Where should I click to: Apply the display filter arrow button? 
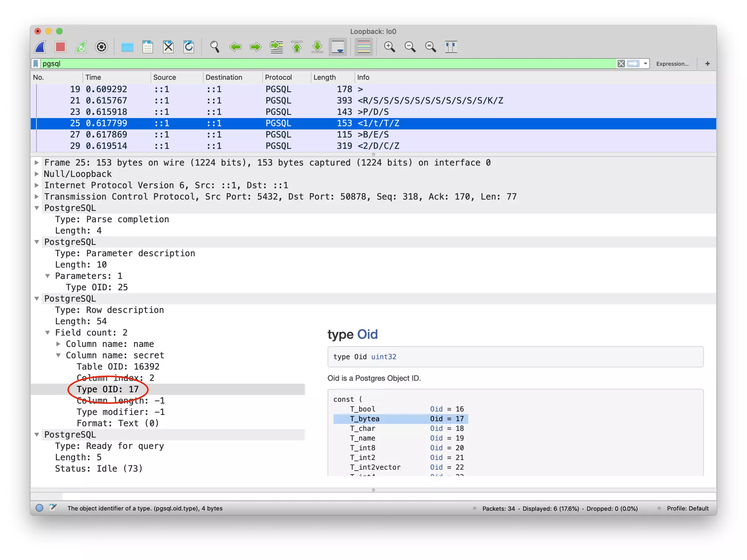click(633, 63)
